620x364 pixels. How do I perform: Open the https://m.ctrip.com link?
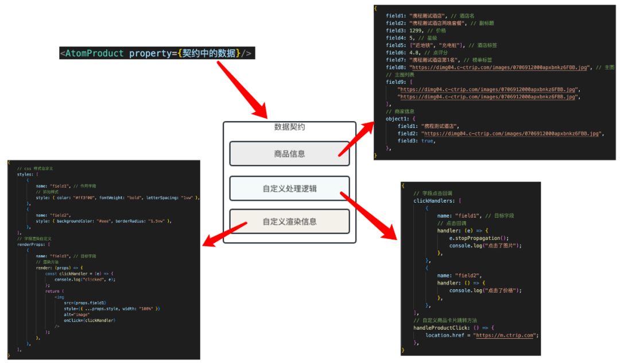pyautogui.click(x=505, y=335)
